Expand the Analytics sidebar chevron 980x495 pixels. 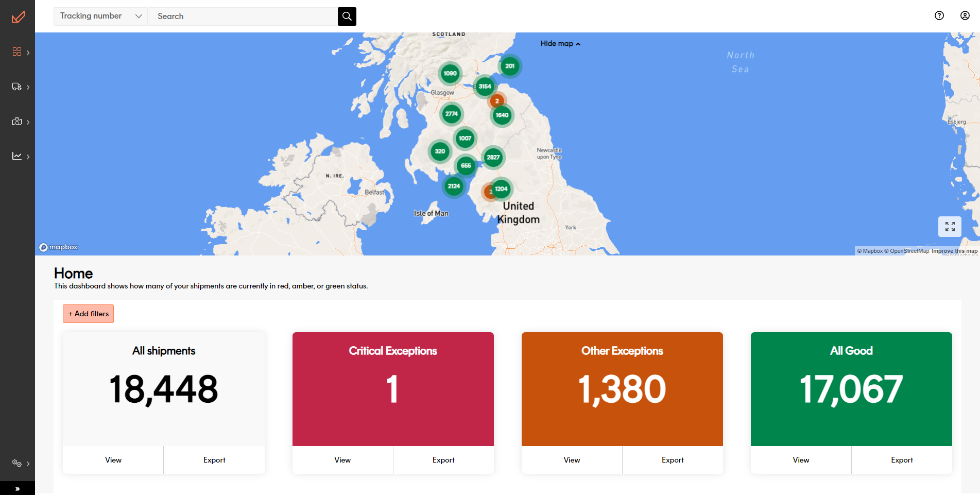click(28, 157)
